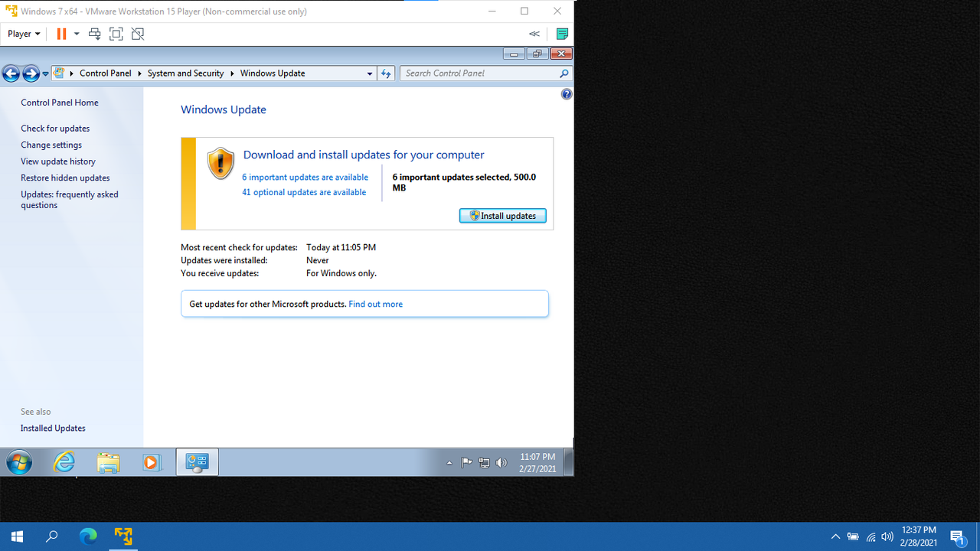Launch Windows Media Player from guest taskbar

tap(152, 462)
